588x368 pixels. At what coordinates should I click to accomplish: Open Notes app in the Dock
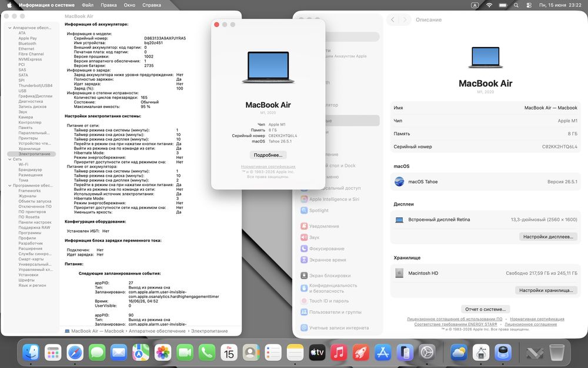click(x=295, y=352)
